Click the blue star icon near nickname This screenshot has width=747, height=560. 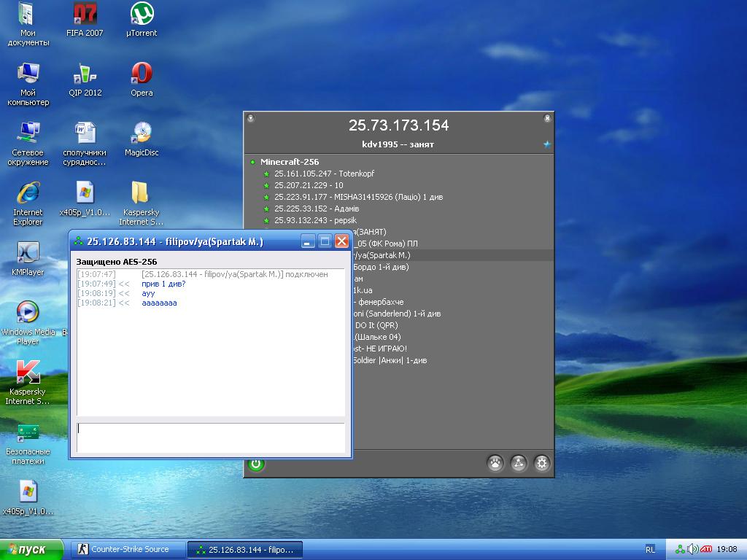click(x=546, y=144)
